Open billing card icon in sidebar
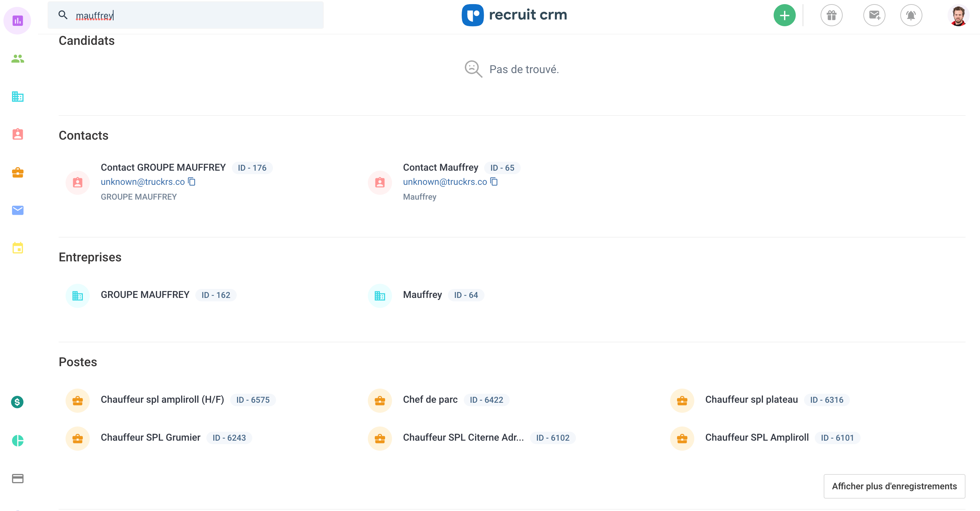 tap(18, 478)
